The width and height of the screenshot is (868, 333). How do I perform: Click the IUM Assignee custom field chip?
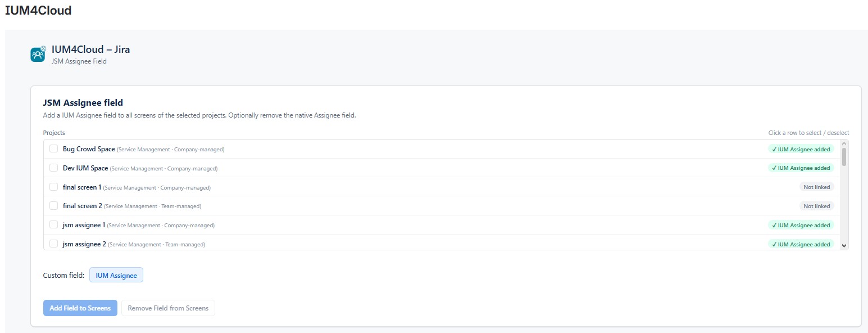click(x=116, y=275)
